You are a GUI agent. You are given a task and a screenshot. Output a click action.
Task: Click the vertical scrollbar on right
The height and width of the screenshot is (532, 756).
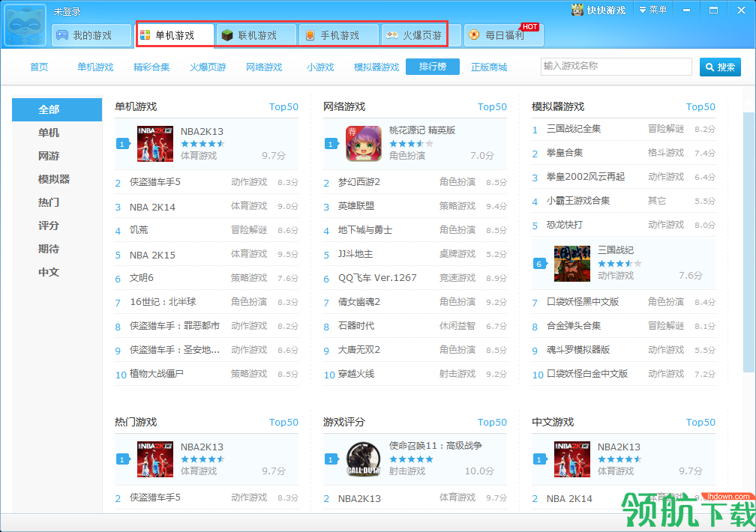748,242
